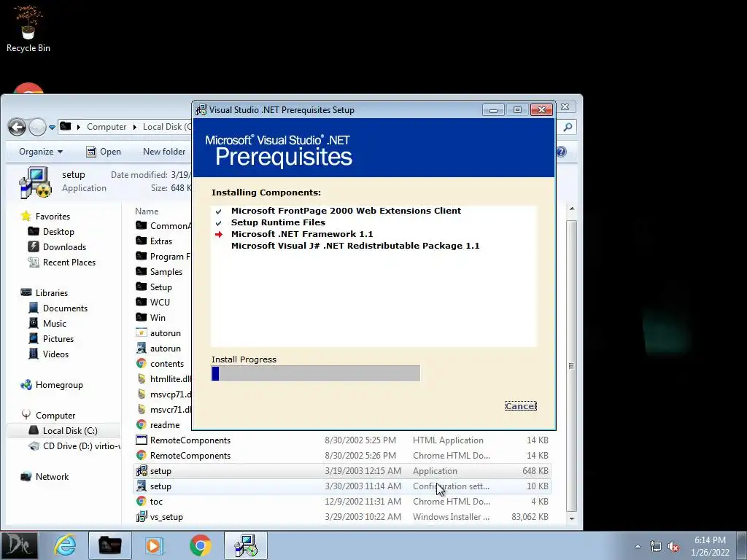Open Windows Media Player from taskbar

pyautogui.click(x=153, y=545)
